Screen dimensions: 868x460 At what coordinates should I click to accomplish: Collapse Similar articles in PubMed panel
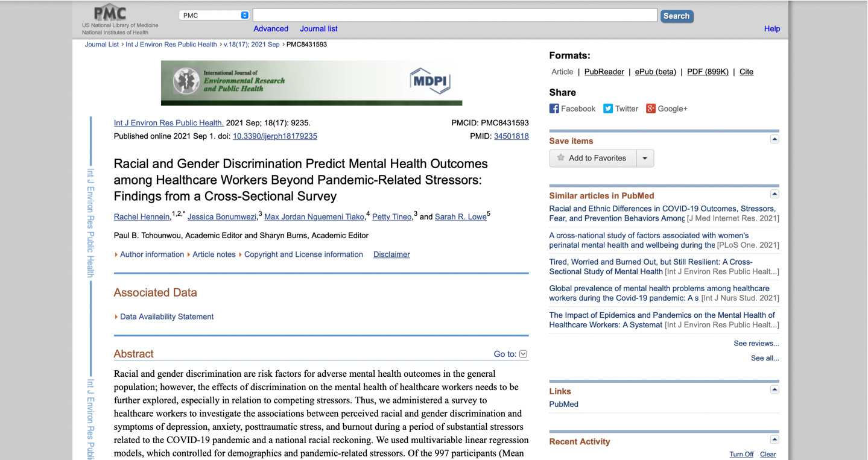[775, 194]
